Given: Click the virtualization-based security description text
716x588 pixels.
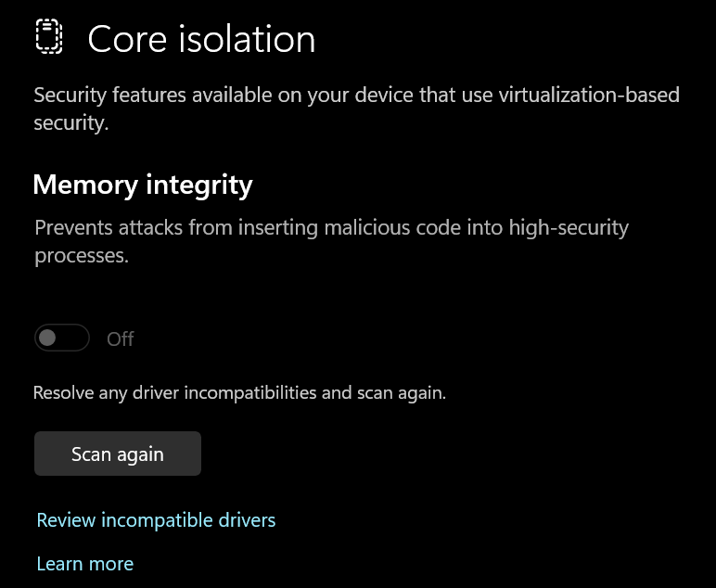Looking at the screenshot, I should (x=356, y=109).
